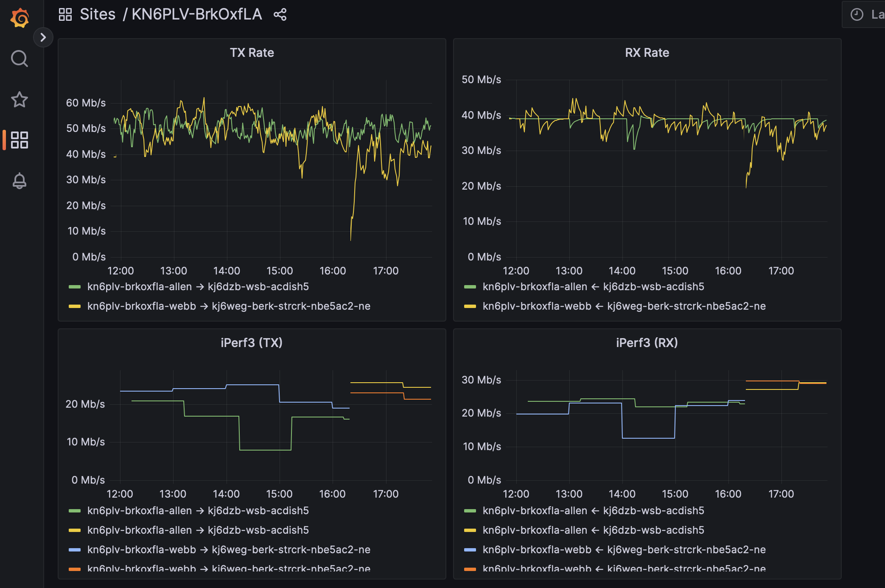Click 15:00 time label under TX Rate chart
This screenshot has width=885, height=588.
pos(280,271)
